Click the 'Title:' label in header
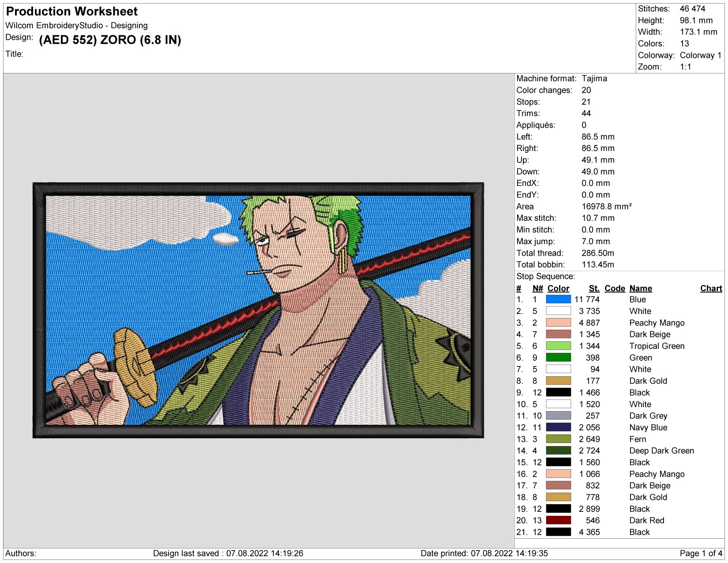Viewport: 728px width, 563px height. (14, 54)
